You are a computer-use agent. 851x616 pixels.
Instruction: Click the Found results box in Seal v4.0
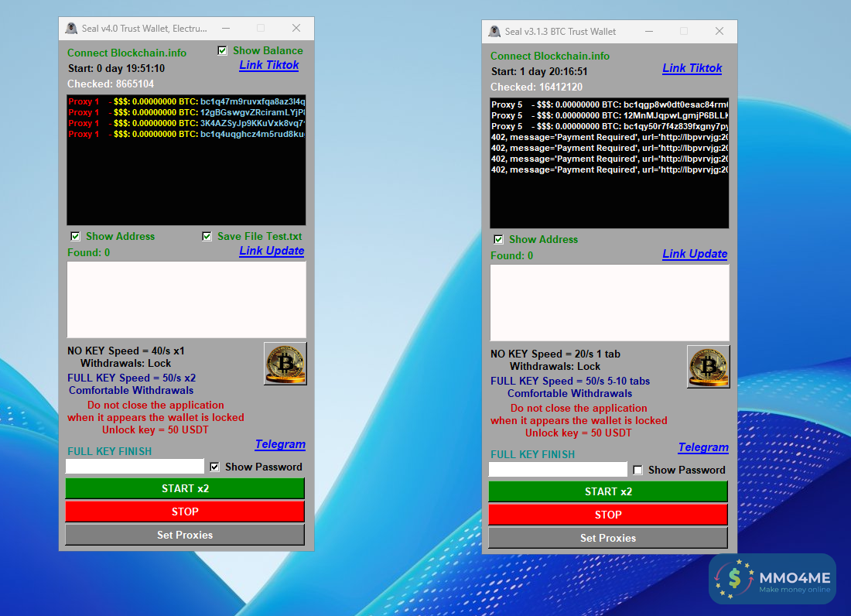(186, 299)
